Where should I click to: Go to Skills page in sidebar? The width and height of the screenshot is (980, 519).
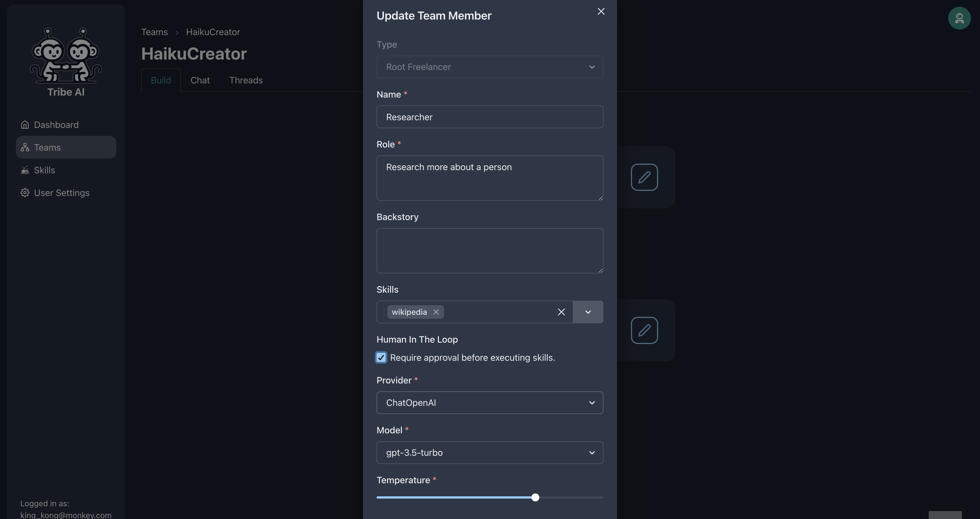(x=44, y=170)
